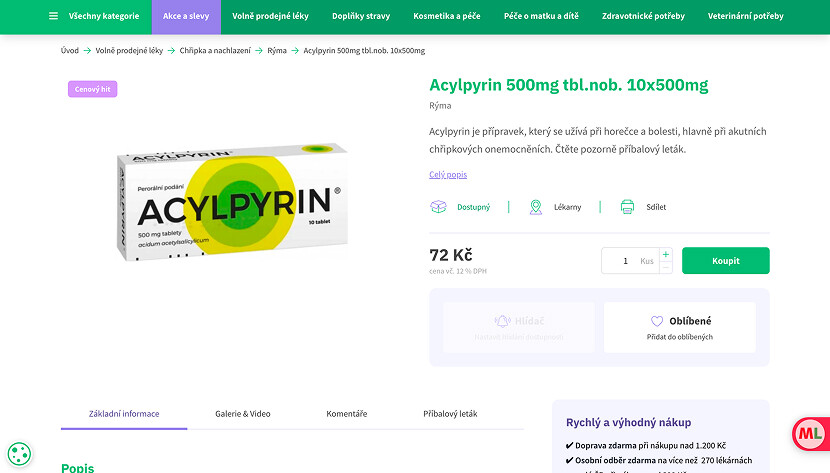Click the Lékárny map pin icon
The image size is (830, 473).
click(x=535, y=207)
